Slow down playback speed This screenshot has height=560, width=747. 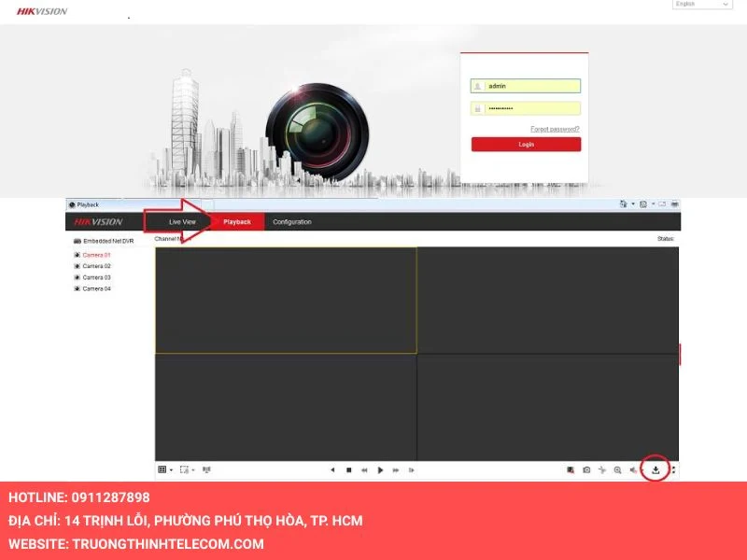coord(364,470)
